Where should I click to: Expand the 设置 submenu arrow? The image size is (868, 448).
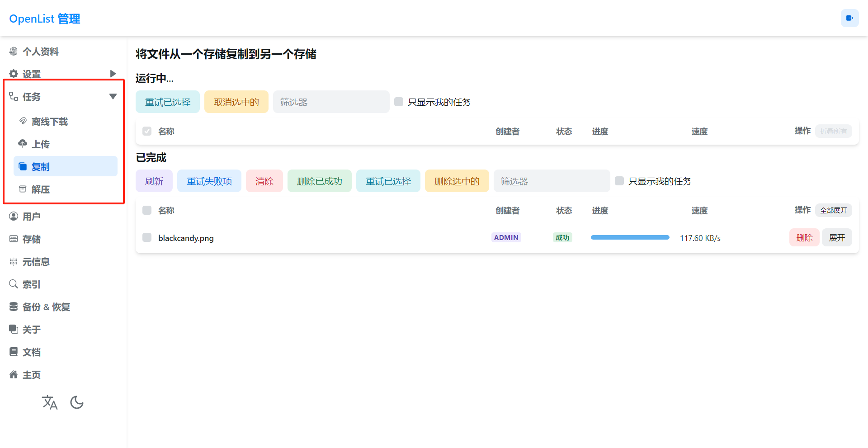113,74
